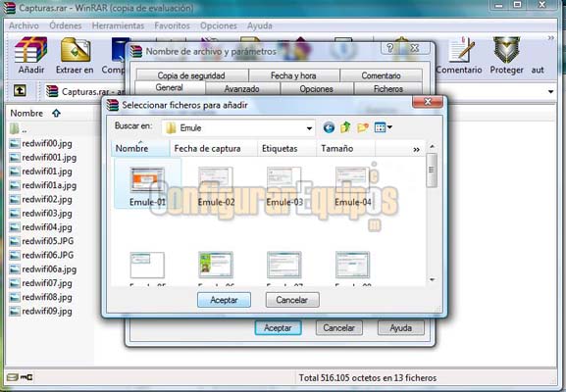Select redwifi08.jpg in archive list
This screenshot has width=566, height=392.
(41, 298)
